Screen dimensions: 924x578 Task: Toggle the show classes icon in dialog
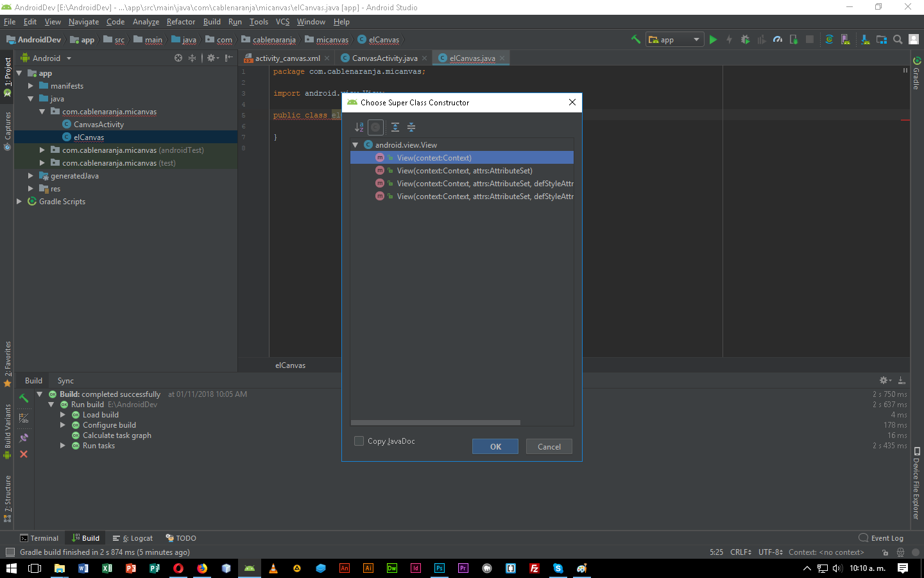pyautogui.click(x=375, y=127)
